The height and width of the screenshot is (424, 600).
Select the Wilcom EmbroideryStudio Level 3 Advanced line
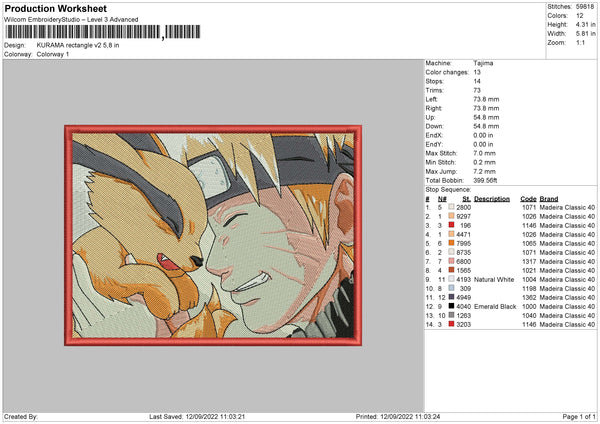71,20
